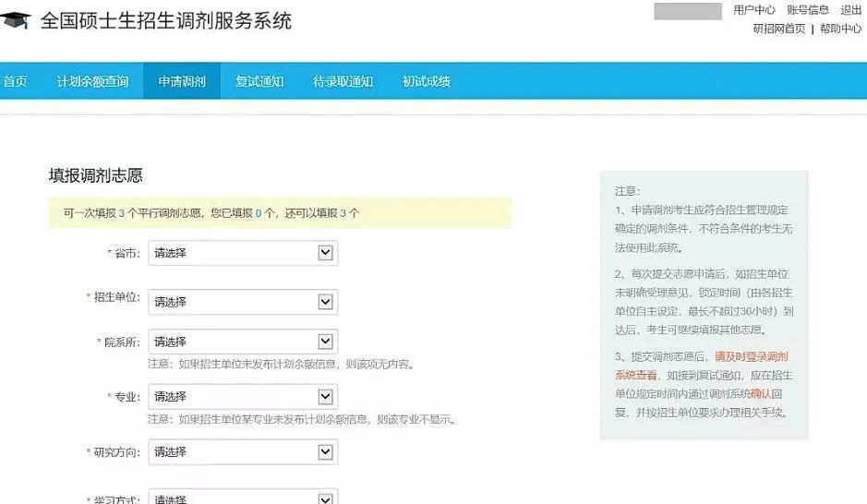Screen dimensions: 867x504
Task: Click the grey redacted username box
Action: (x=688, y=11)
